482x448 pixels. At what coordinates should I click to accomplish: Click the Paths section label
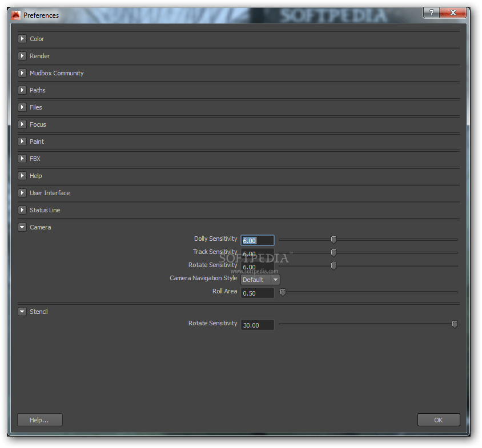pyautogui.click(x=38, y=90)
